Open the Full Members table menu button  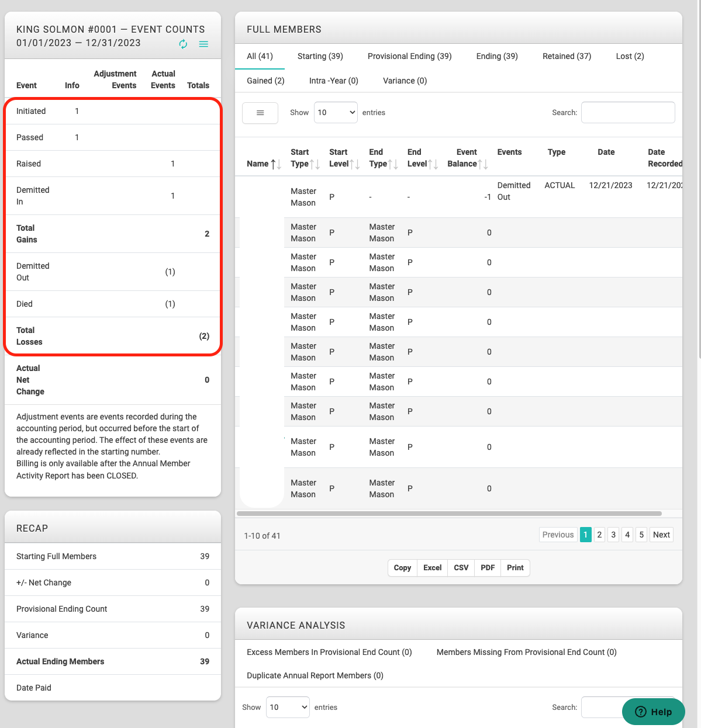tap(260, 113)
